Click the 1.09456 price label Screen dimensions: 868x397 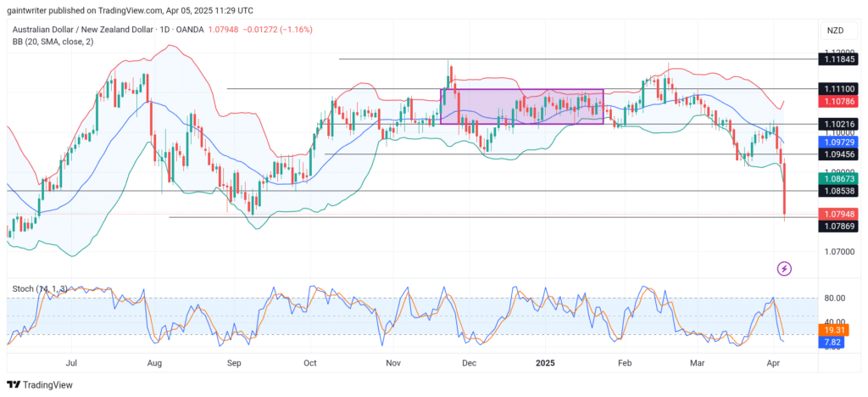[838, 154]
